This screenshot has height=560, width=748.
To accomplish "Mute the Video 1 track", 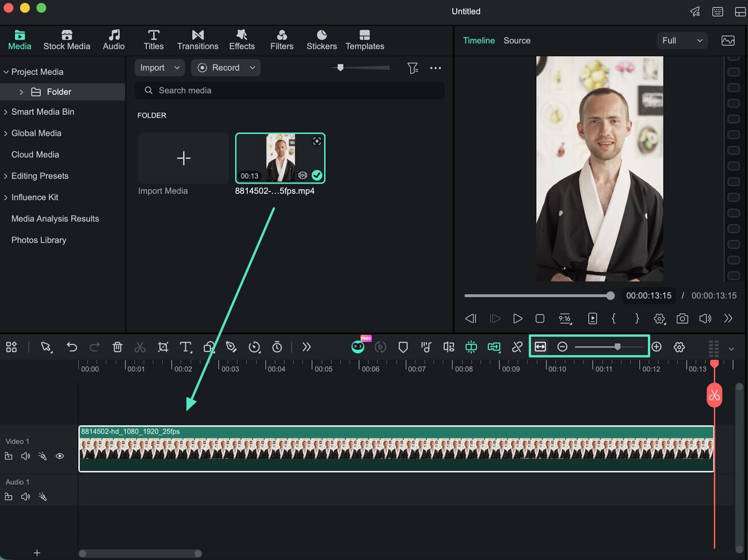I will [25, 456].
